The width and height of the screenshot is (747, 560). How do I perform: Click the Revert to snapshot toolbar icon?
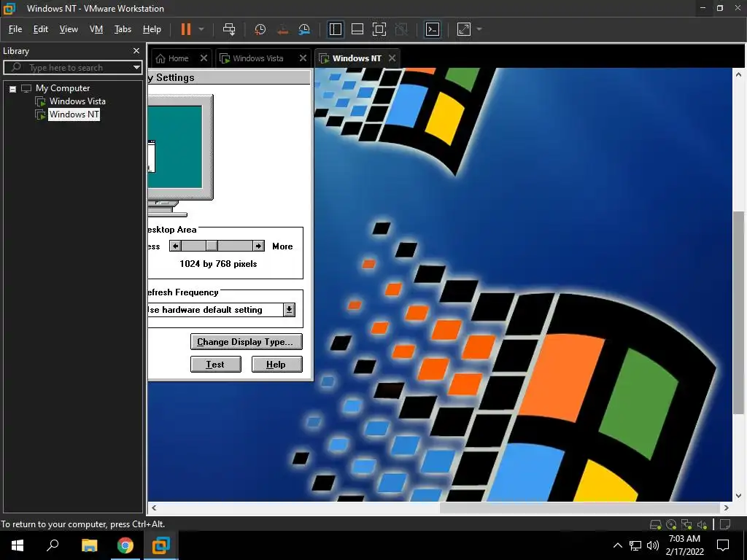(282, 29)
